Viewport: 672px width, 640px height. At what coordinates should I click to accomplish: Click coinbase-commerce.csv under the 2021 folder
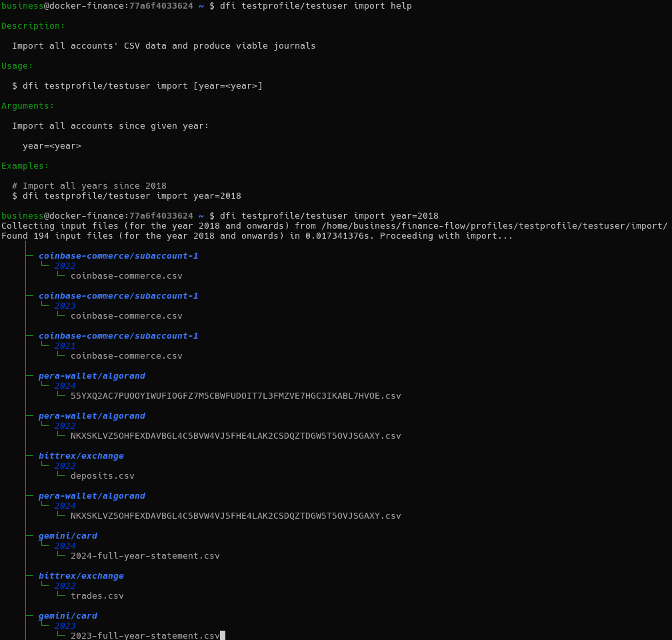click(x=126, y=356)
